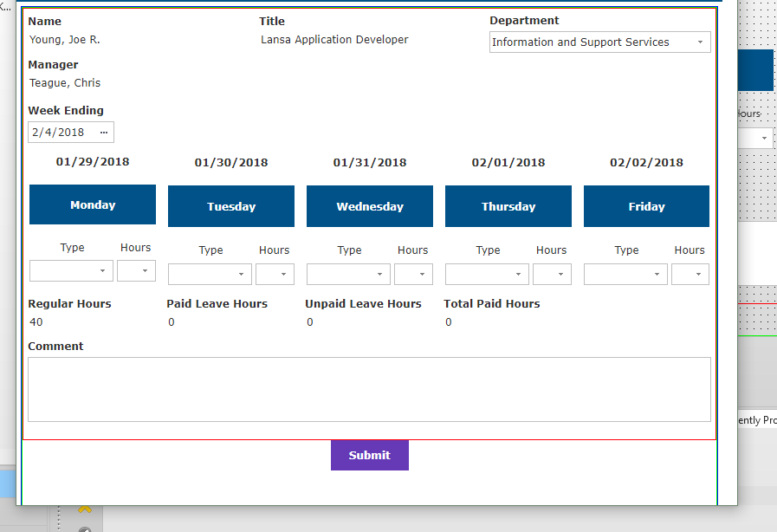Open Monday's Type dropdown
The height and width of the screenshot is (532, 777).
tap(71, 270)
